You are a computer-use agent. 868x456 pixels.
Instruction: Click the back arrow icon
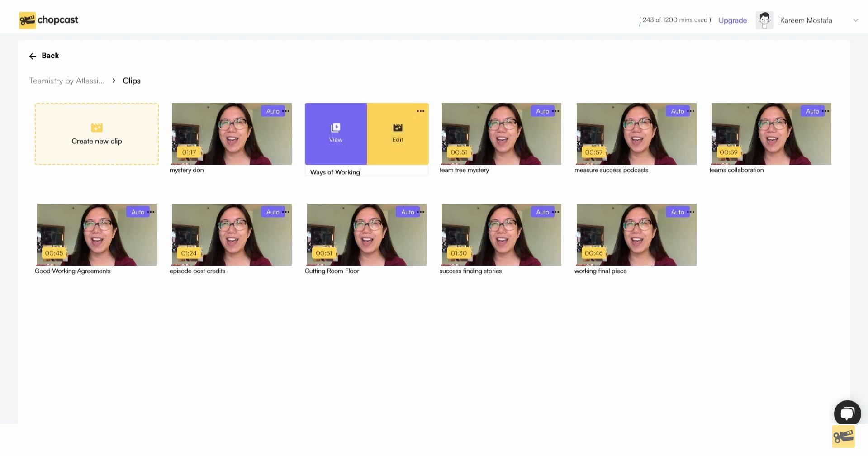coord(33,56)
